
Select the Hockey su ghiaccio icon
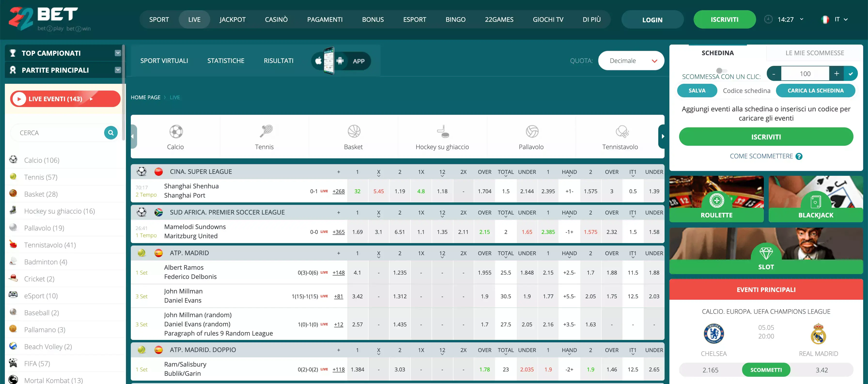pyautogui.click(x=443, y=131)
